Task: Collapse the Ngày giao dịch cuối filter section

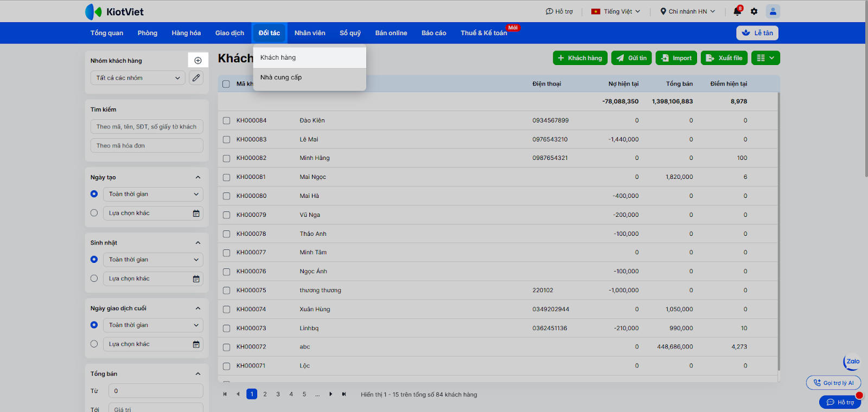Action: point(198,308)
